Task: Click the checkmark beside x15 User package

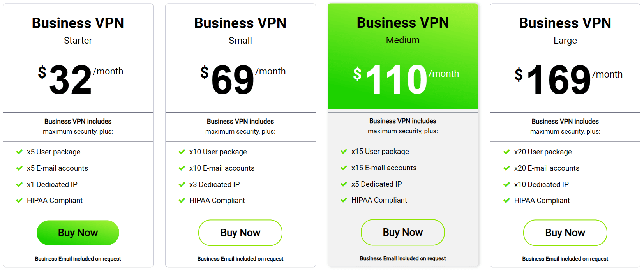Action: click(344, 152)
